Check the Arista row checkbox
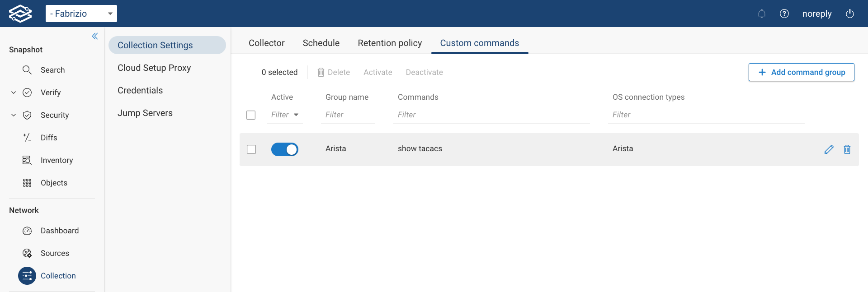868x292 pixels. click(251, 149)
